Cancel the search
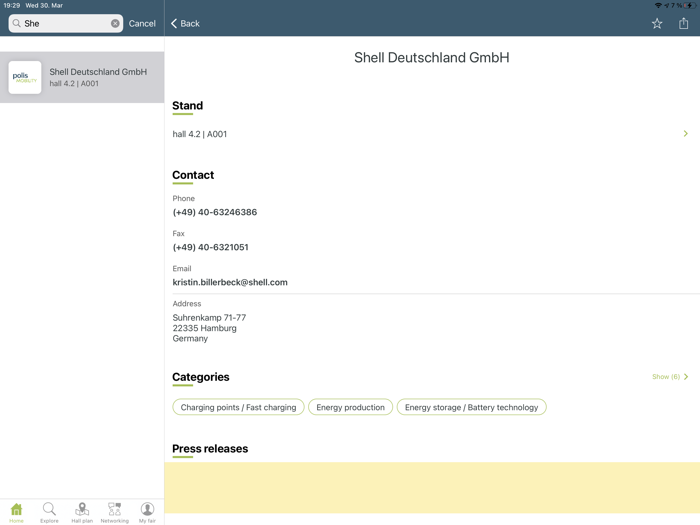700x525 pixels. tap(142, 23)
